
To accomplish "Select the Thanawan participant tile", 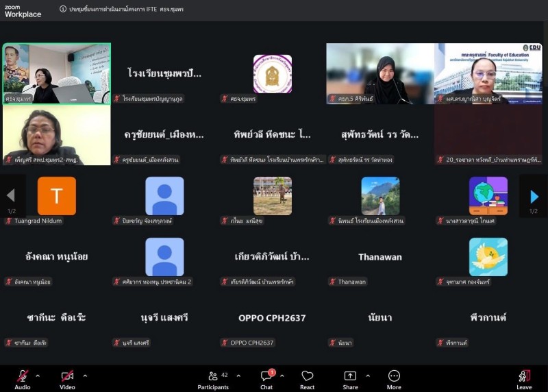I will coord(380,257).
